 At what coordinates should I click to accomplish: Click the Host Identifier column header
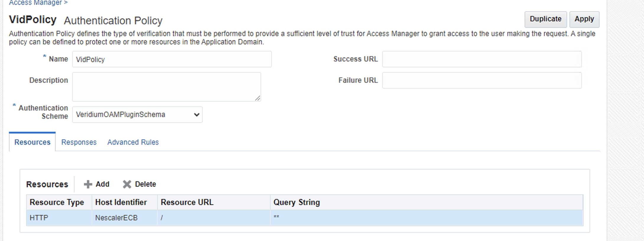pos(121,202)
